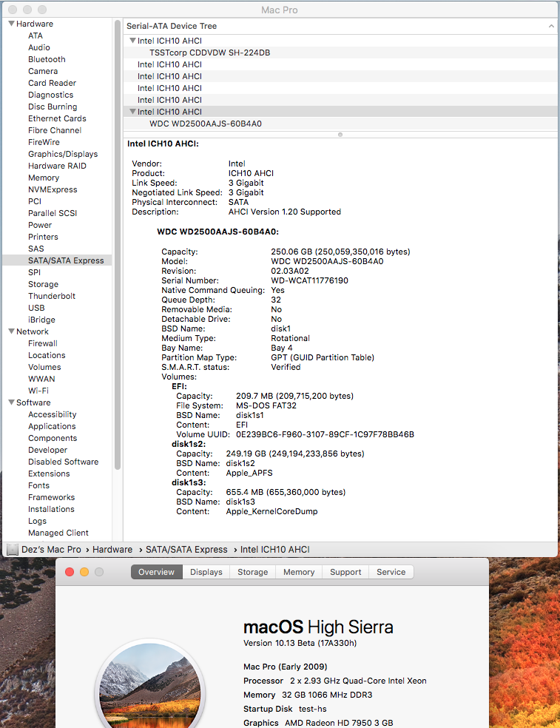Click SATA/SATA Express in the path bar
560x728 pixels.
click(186, 549)
